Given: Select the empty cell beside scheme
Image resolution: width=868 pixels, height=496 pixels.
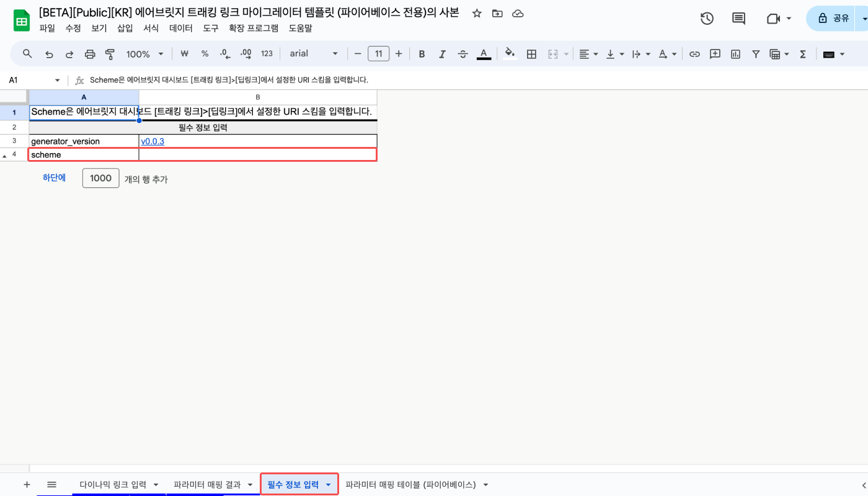Looking at the screenshot, I should pyautogui.click(x=258, y=155).
